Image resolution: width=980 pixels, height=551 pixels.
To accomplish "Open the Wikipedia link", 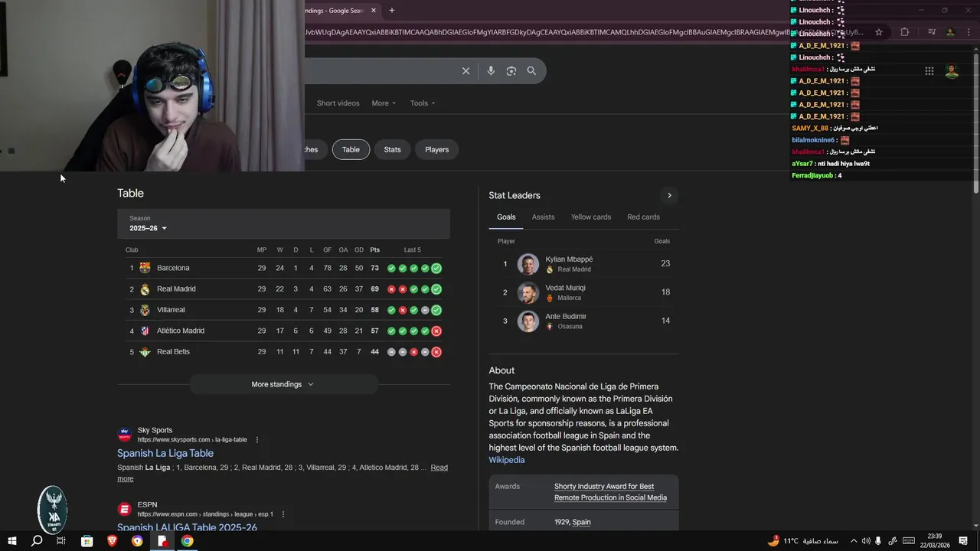I will (x=507, y=460).
